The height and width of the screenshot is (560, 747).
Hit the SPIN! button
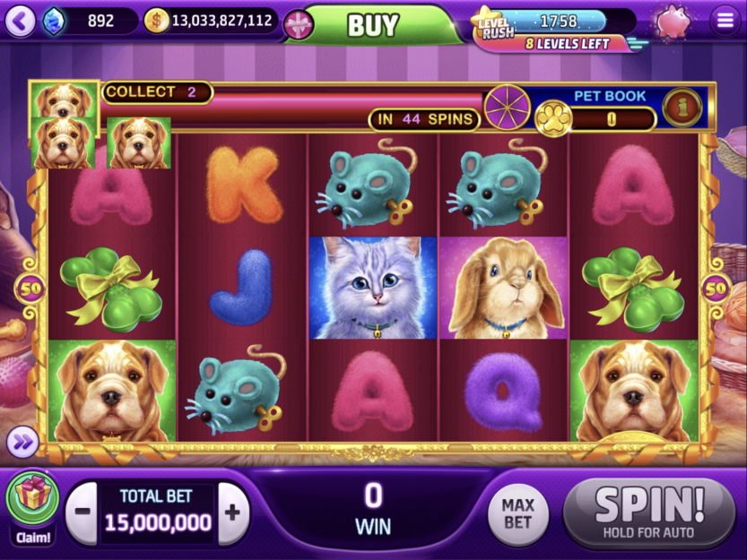(649, 513)
